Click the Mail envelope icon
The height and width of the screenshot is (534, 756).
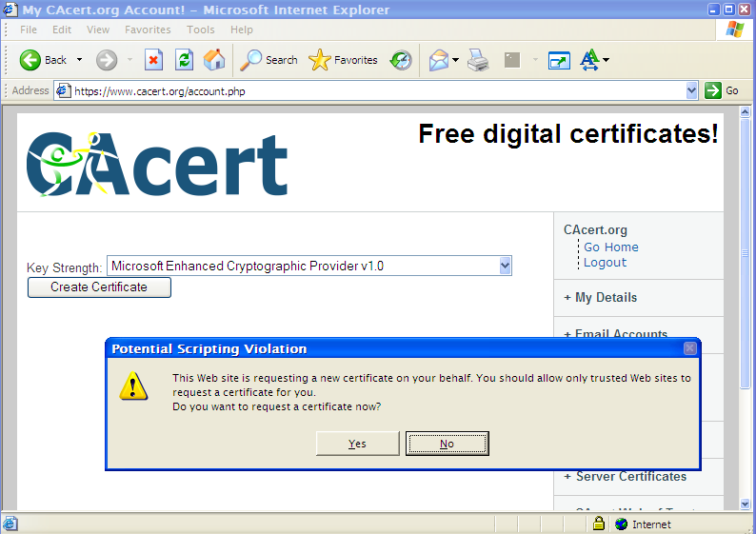438,60
